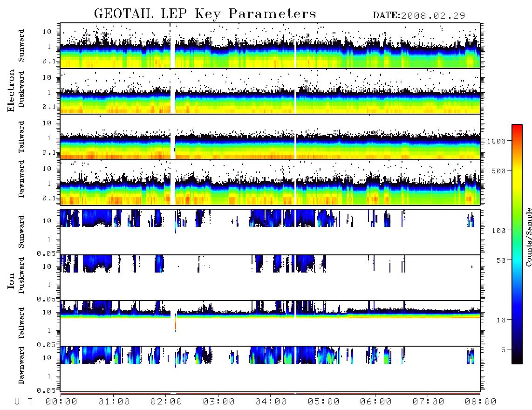Click the Ion Sunward spectrogram panel
Image resolution: width=532 pixels, height=410 pixels.
pyautogui.click(x=270, y=232)
